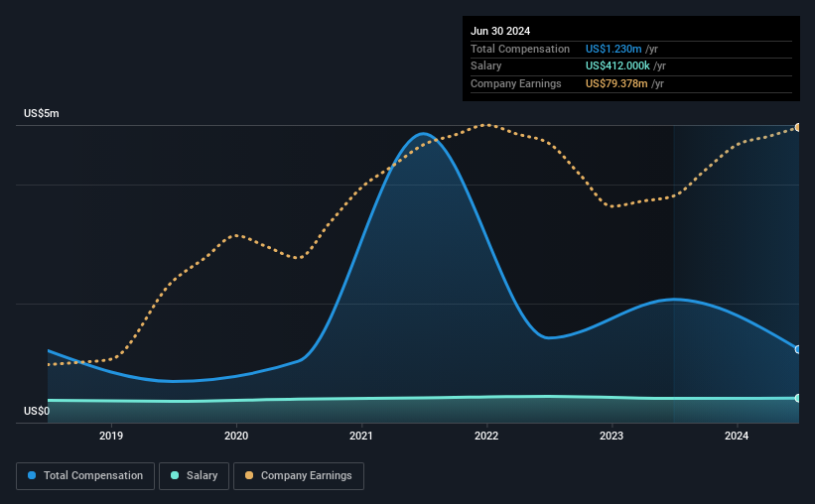Screen dimensions: 815x504
Task: Click the 2023 x-axis label
Action: [x=611, y=436]
